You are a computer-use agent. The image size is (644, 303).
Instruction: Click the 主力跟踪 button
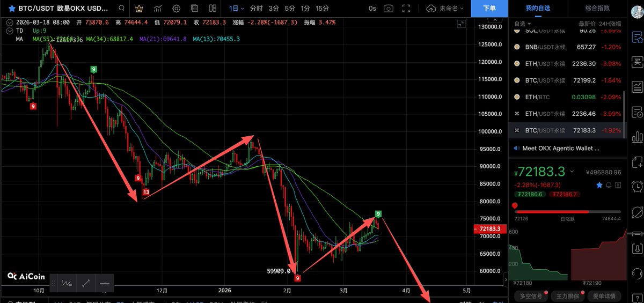(x=567, y=295)
